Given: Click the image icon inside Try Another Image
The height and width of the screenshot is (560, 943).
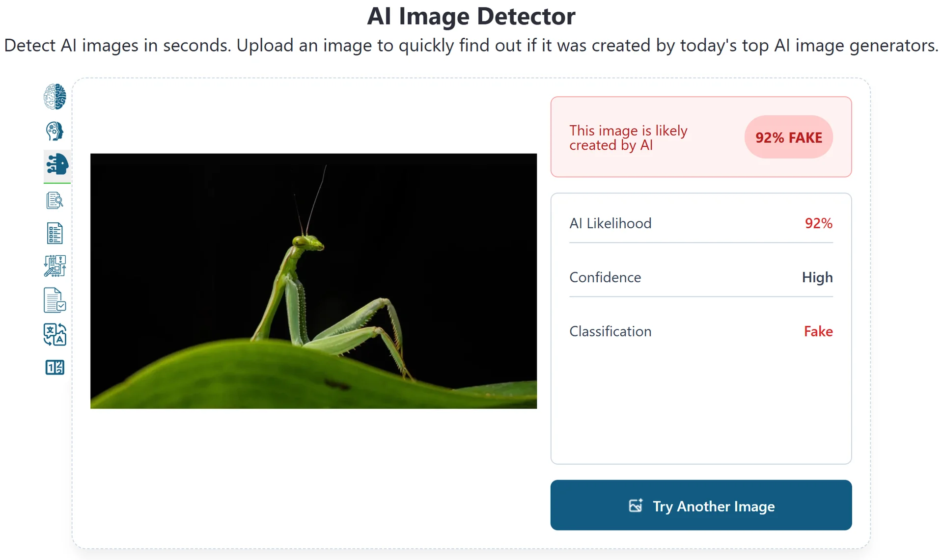Looking at the screenshot, I should pos(636,506).
